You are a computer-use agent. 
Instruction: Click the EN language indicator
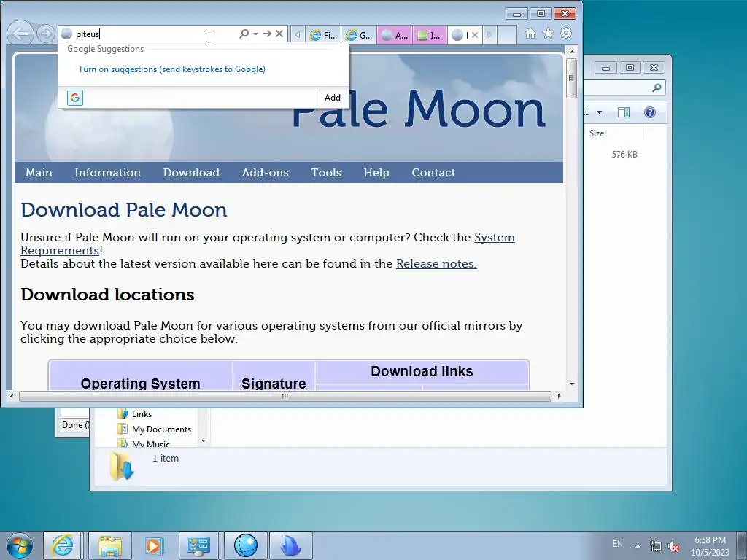click(x=617, y=544)
